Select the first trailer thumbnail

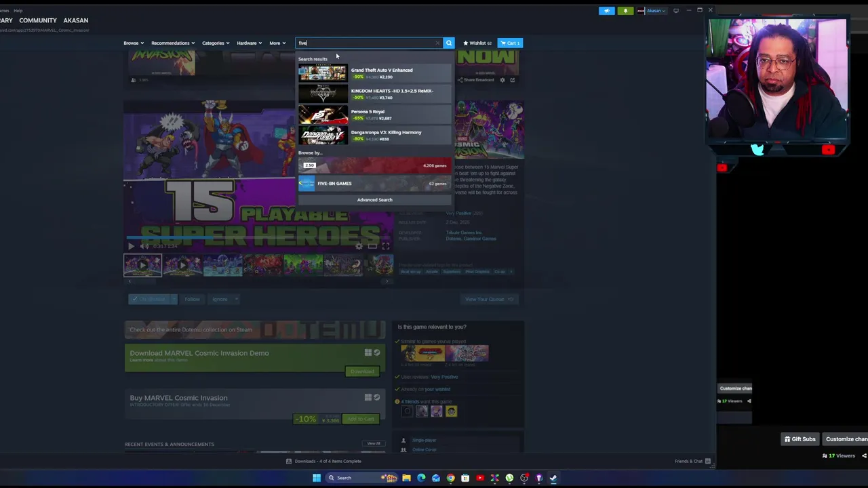142,265
